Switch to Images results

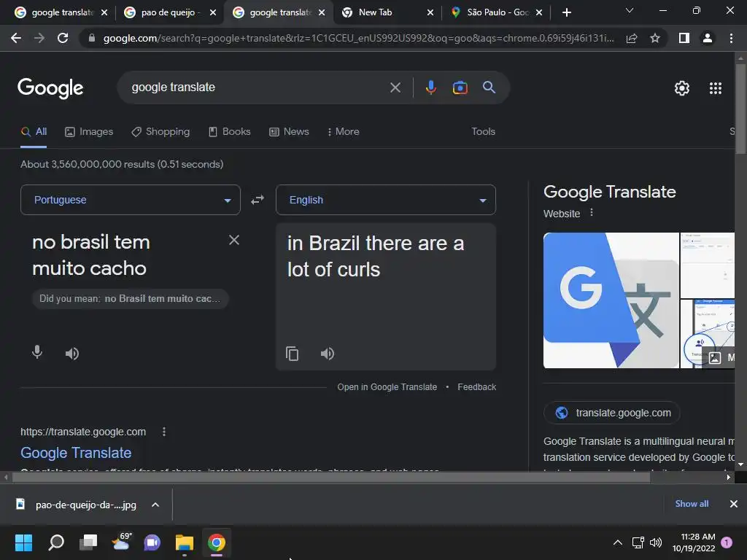click(x=89, y=131)
